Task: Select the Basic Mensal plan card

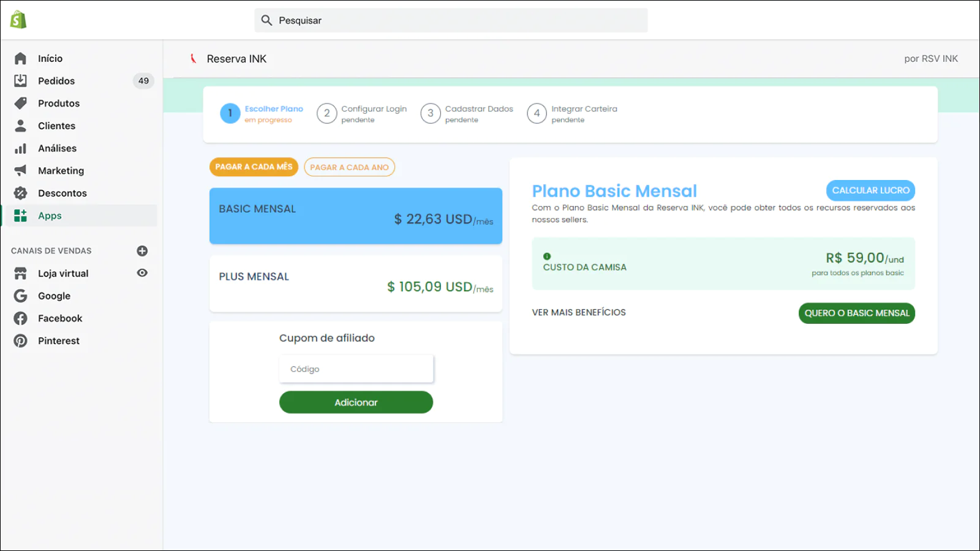Action: click(x=356, y=216)
